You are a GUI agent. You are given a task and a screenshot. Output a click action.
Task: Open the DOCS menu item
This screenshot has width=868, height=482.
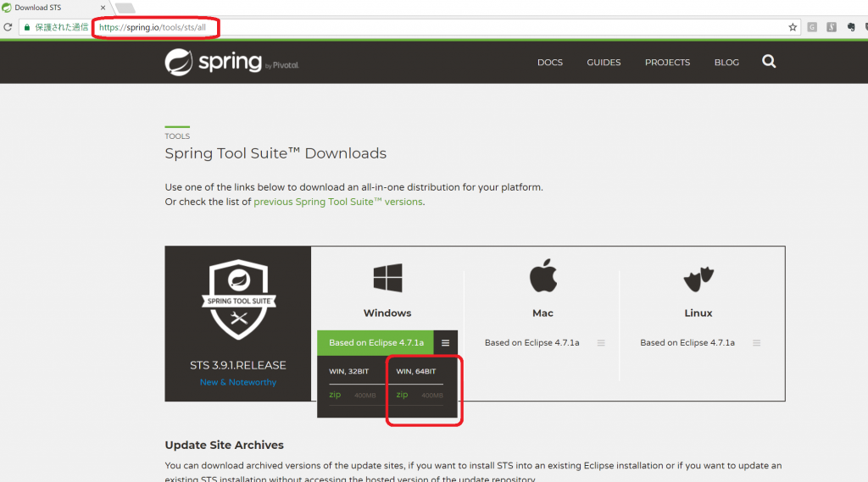550,63
